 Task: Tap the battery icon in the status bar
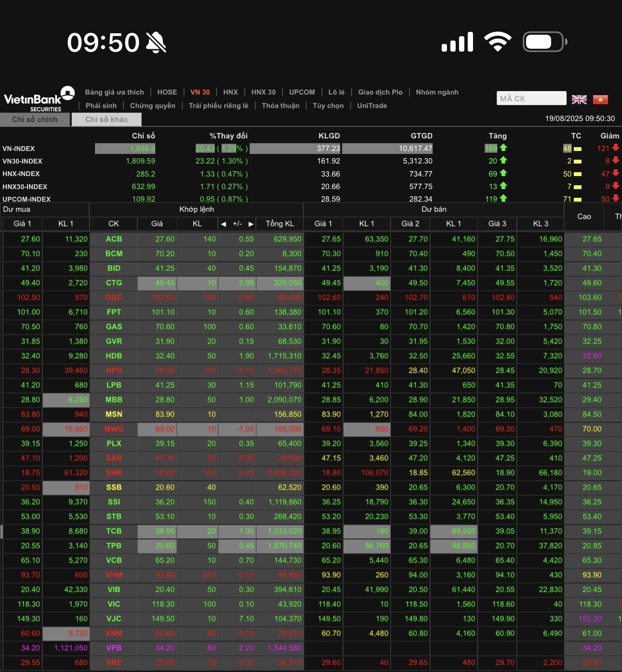coord(545,42)
